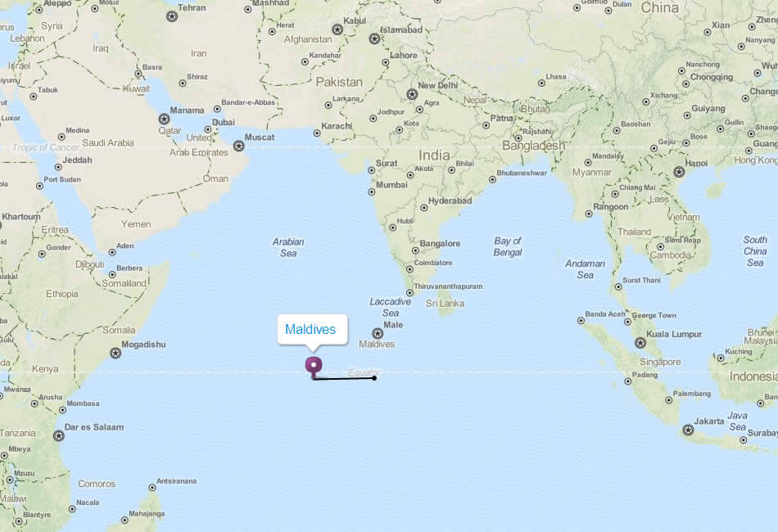Click the Jakarta capital star marker
Screen dimensions: 778x532
click(x=688, y=430)
